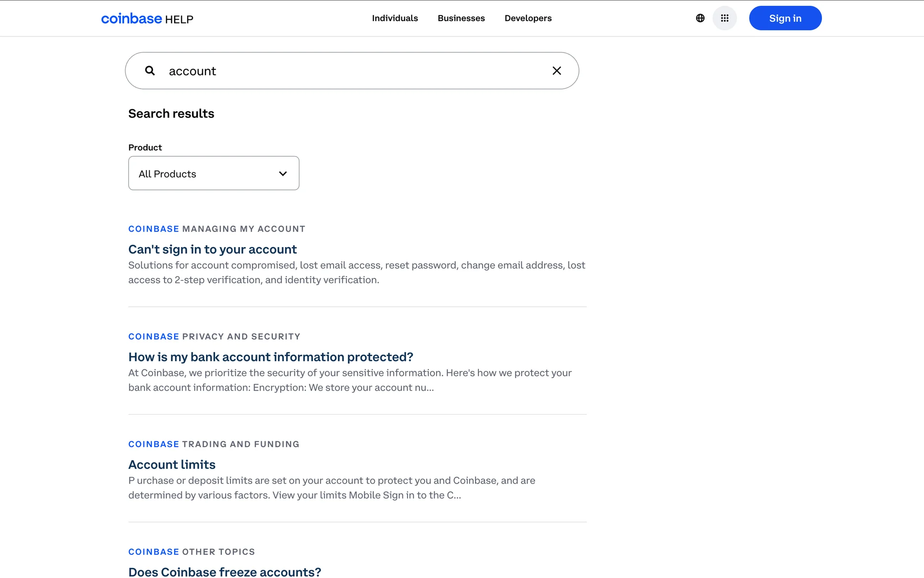
Task: Click the Coinbase Trading and Funding category label
Action: coord(214,444)
